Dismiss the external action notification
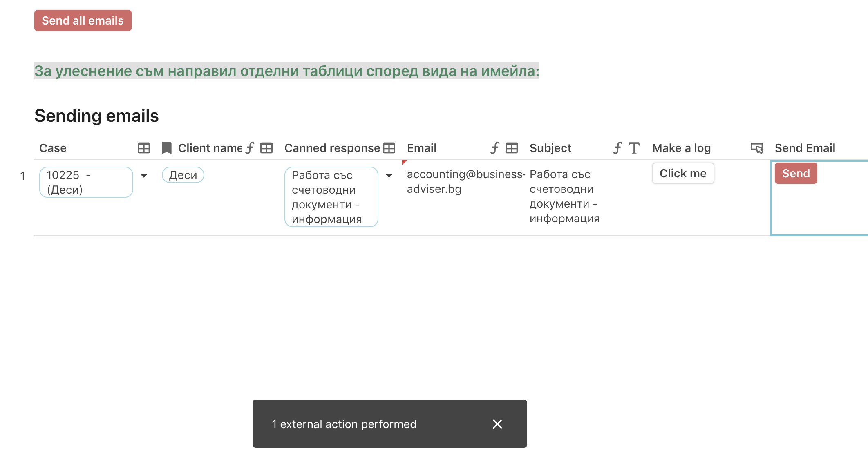 (497, 424)
